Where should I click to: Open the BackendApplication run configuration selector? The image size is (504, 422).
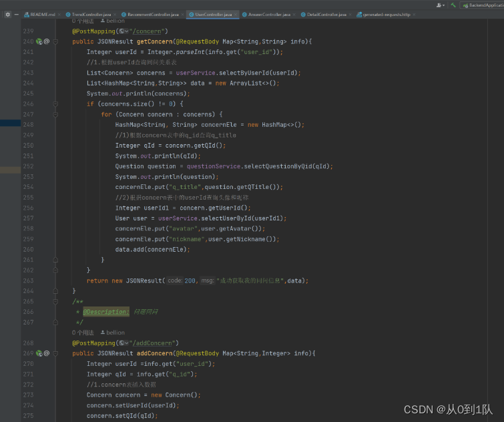tap(483, 5)
